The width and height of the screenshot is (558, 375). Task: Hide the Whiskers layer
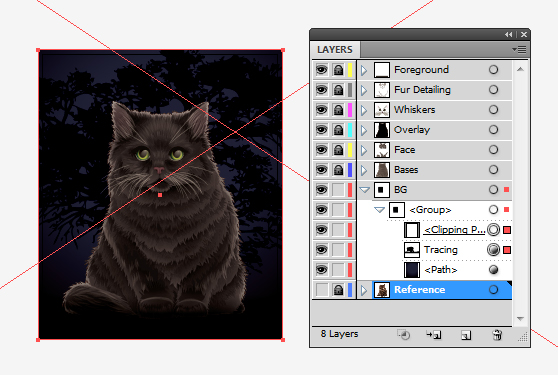tap(321, 110)
